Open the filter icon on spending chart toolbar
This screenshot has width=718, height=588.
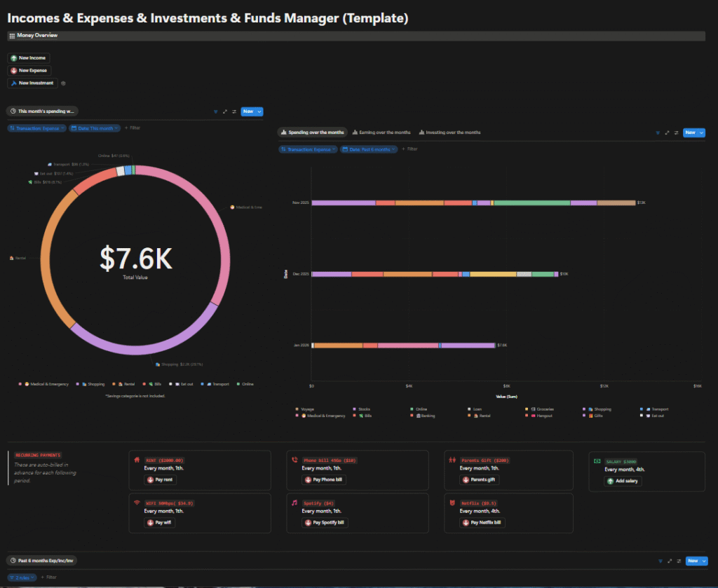point(658,133)
